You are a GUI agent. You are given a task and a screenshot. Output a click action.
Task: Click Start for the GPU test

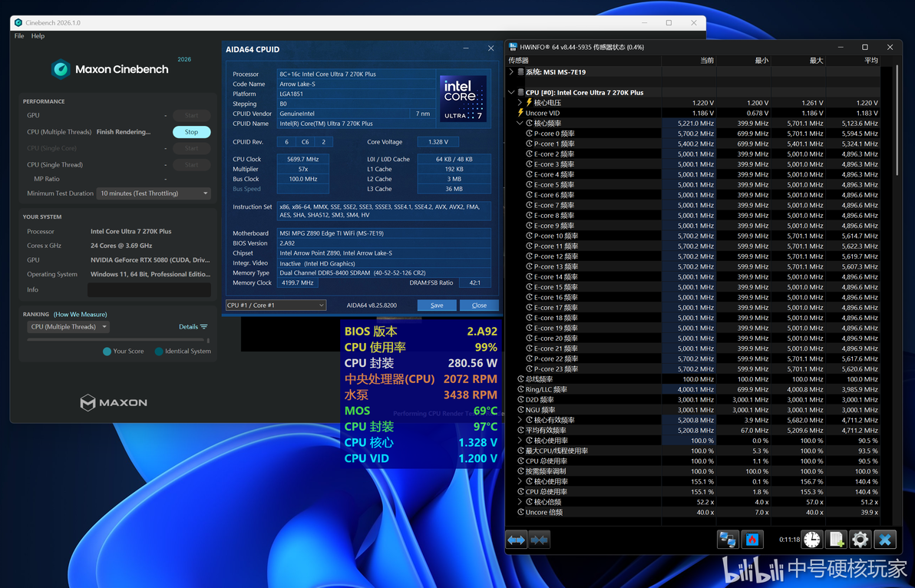[x=191, y=115]
